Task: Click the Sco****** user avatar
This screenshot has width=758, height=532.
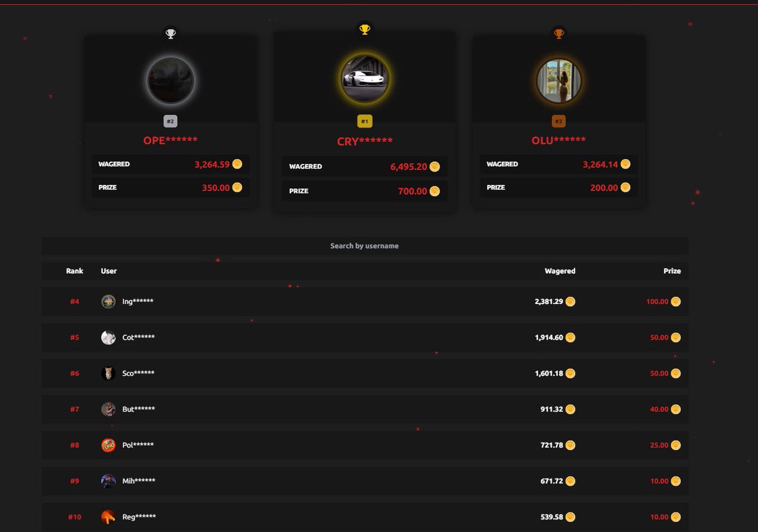Action: (x=108, y=374)
